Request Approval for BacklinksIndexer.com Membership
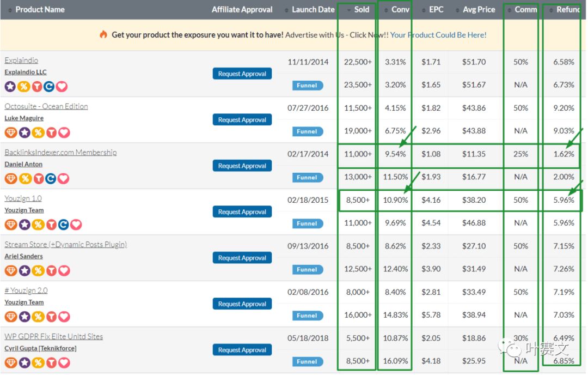The height and width of the screenshot is (375, 588). point(242,166)
